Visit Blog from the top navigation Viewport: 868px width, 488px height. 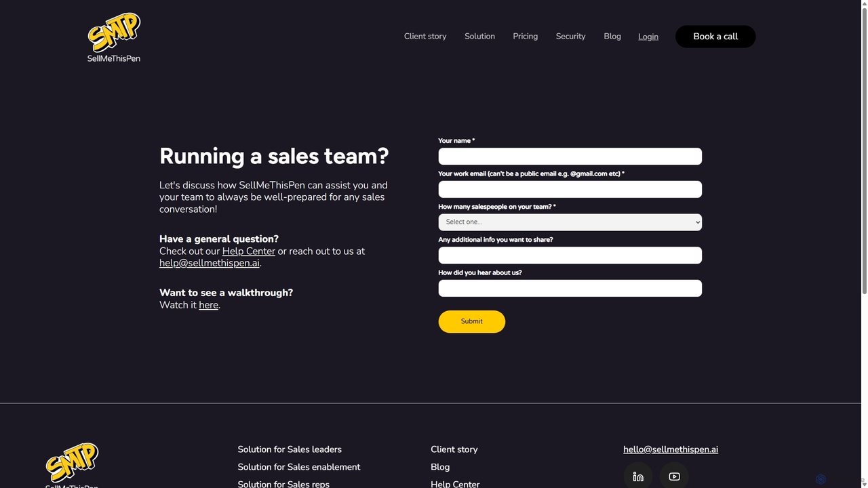pyautogui.click(x=612, y=37)
